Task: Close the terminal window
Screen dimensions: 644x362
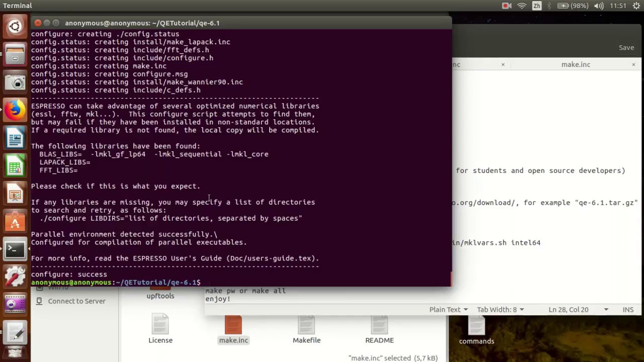Action: coord(38,23)
